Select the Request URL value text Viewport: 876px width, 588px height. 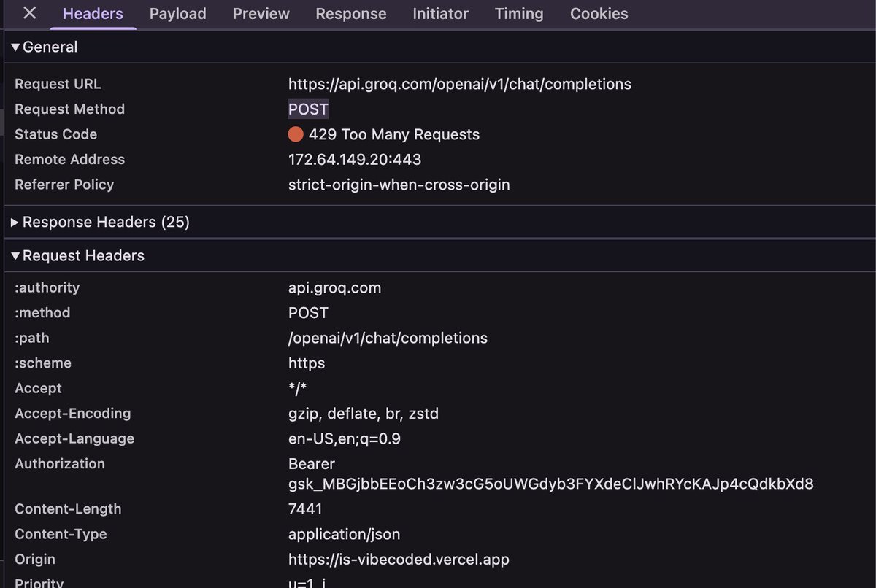coord(460,84)
